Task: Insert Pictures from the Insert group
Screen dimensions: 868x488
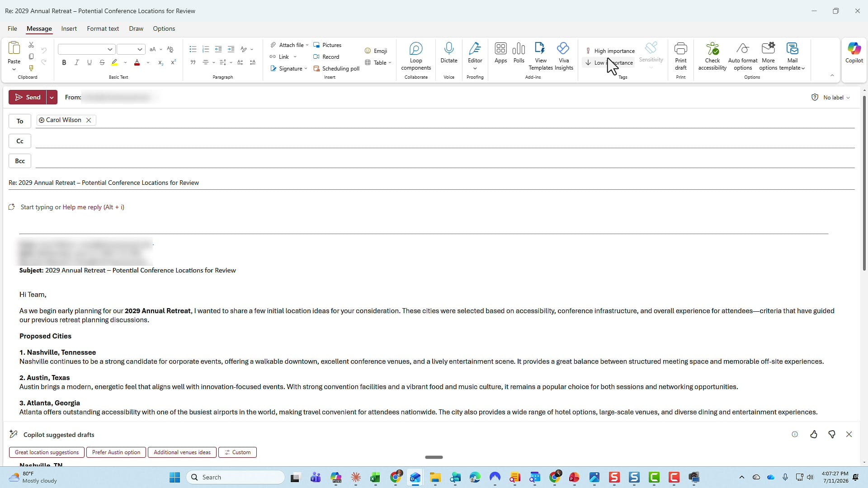Action: (x=327, y=45)
